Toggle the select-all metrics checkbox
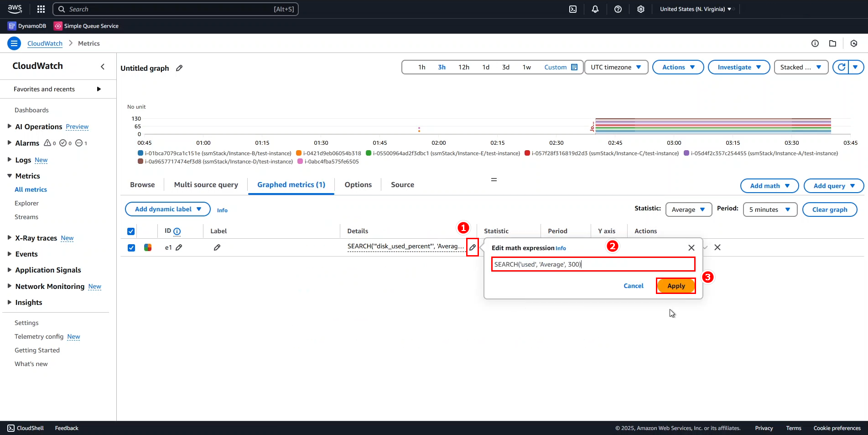Viewport: 868px width, 435px height. [131, 231]
